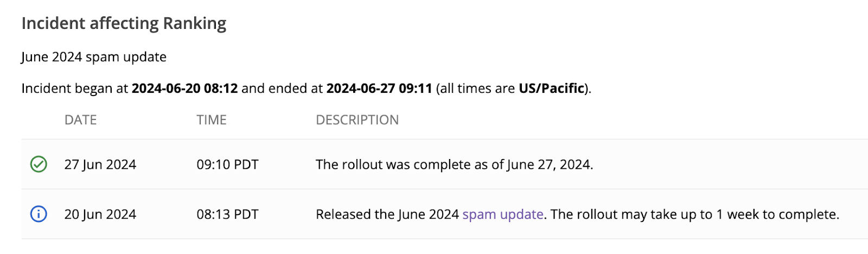Click the 08:13 PDT time entry
The height and width of the screenshot is (254, 868).
point(227,214)
